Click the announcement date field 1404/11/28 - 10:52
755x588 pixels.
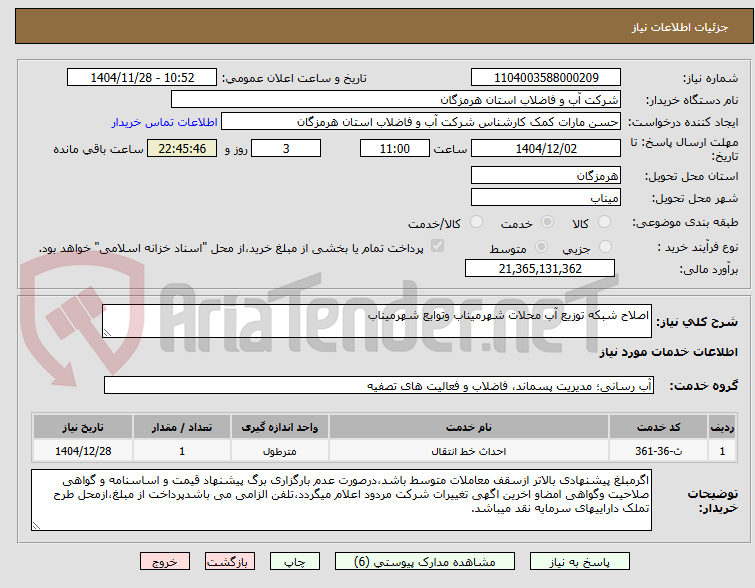coord(142,78)
